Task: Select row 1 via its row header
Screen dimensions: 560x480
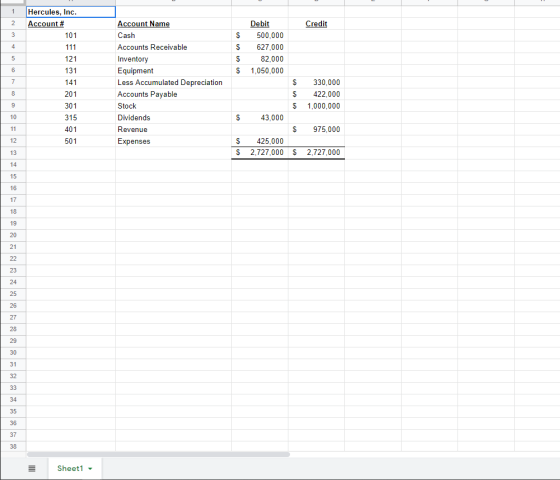Action: point(13,12)
